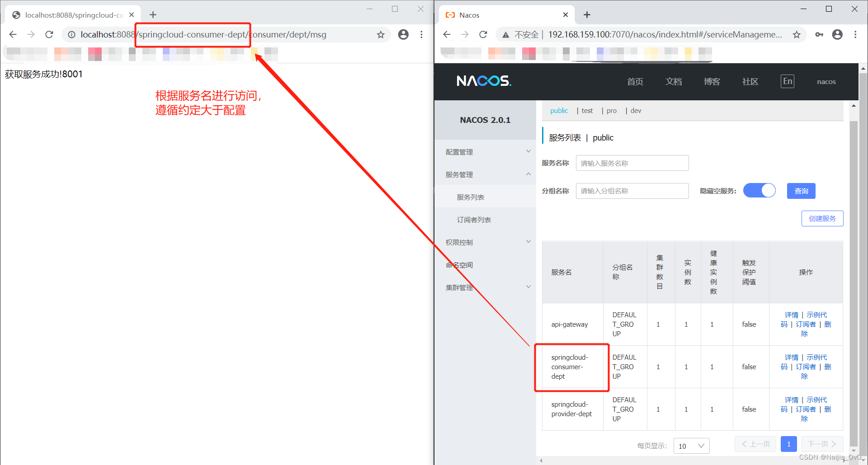Open 服务列表 in the sidebar
Image resolution: width=868 pixels, height=465 pixels.
pos(470,197)
